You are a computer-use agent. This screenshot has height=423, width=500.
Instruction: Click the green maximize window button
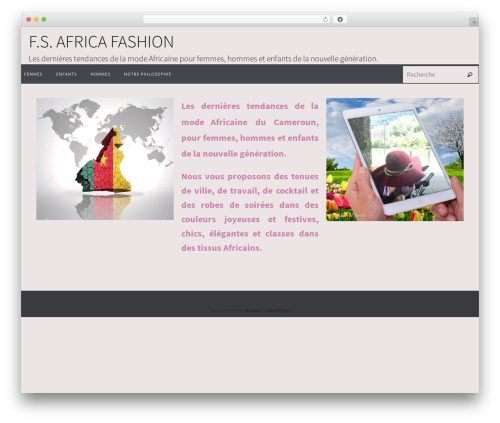coord(44,20)
